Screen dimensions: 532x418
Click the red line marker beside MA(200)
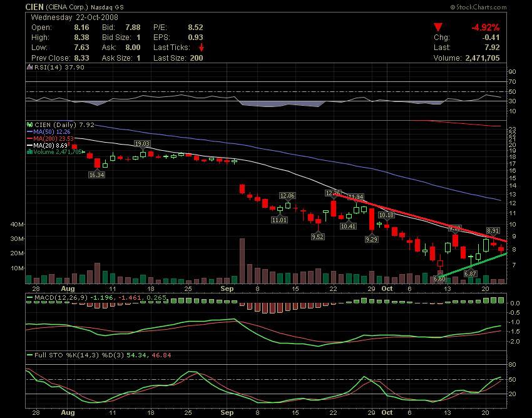pos(30,138)
